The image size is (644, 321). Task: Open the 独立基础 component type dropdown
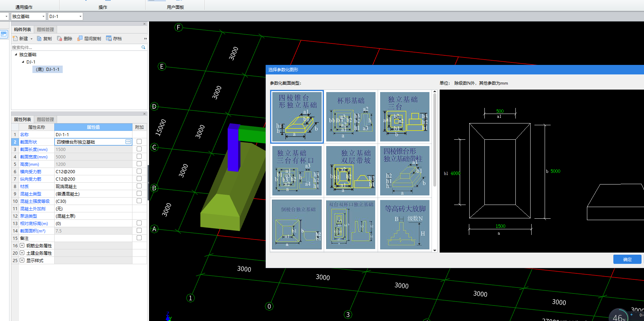[43, 17]
